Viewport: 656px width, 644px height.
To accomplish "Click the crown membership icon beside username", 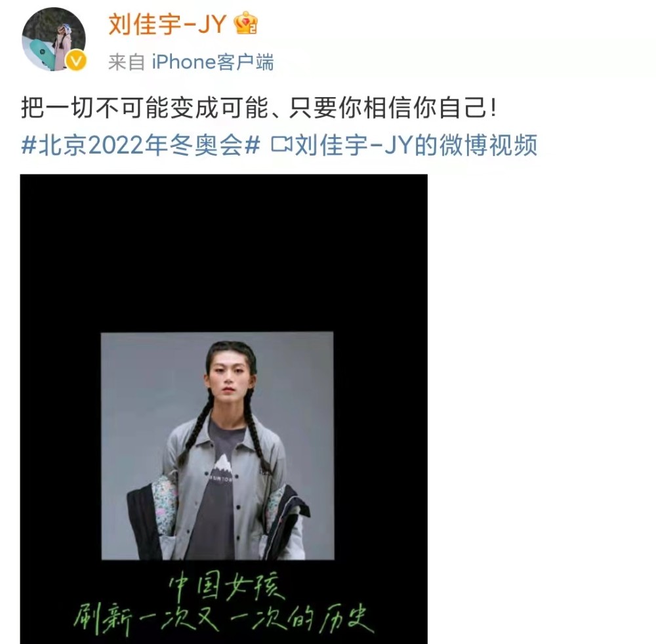I will point(245,24).
